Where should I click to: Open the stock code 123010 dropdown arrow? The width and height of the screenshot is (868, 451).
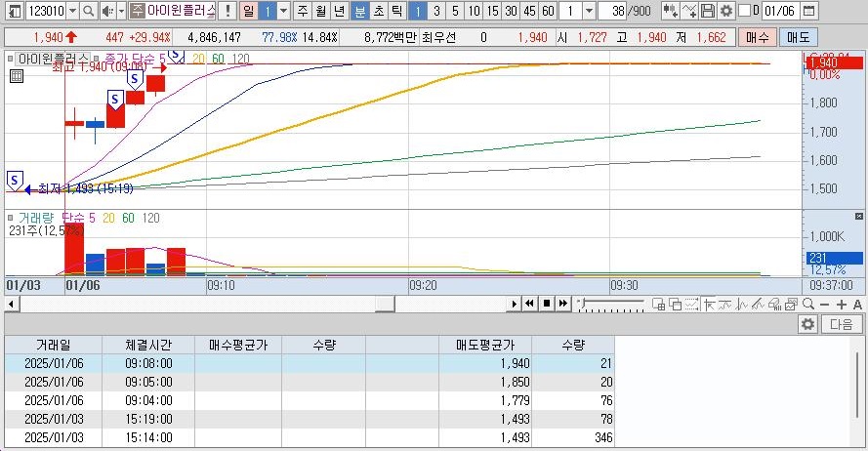[72, 11]
